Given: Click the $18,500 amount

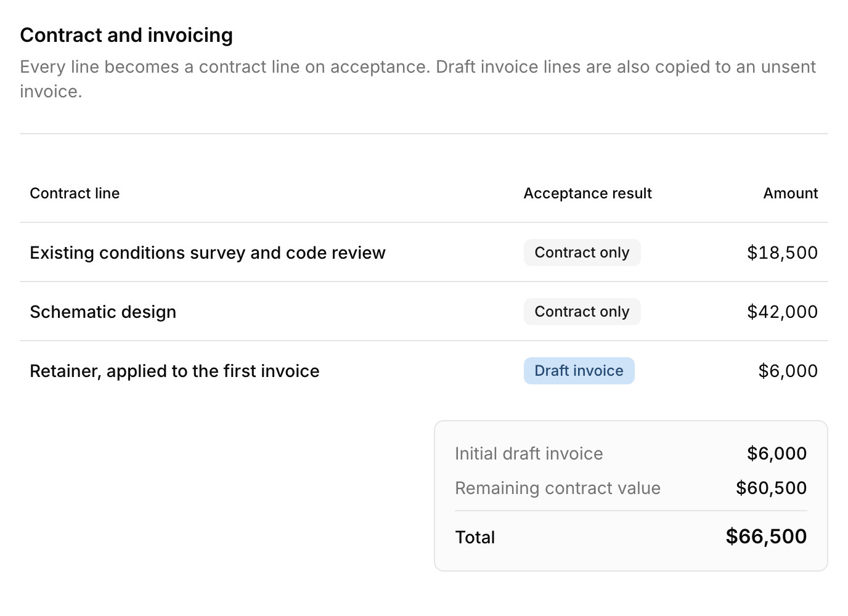Looking at the screenshot, I should [x=782, y=253].
